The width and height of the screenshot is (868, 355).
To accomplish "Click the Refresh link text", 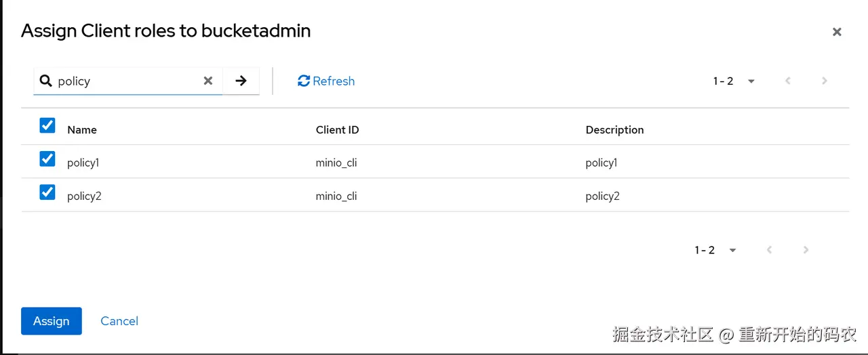I will point(334,81).
